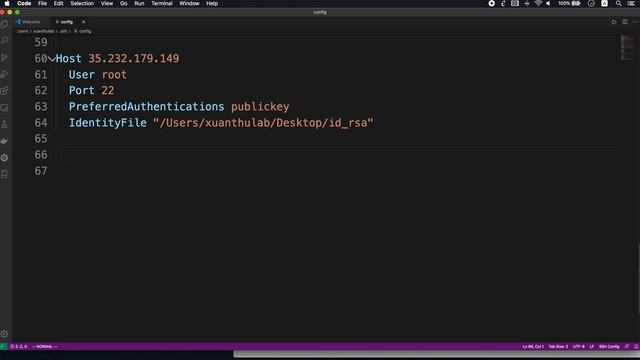Screen dimensions: 640x360
Task: Click Tab Size indicator in status bar
Action: pos(558,347)
